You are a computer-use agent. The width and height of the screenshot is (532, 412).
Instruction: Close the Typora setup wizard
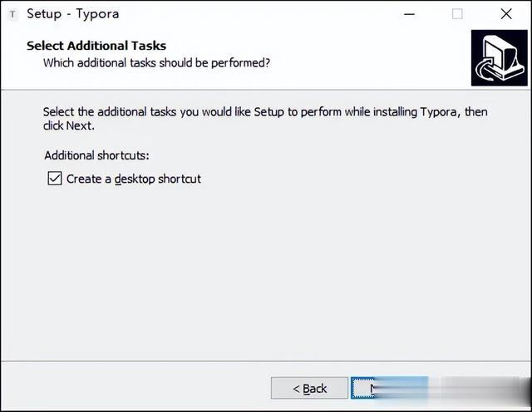coord(506,14)
